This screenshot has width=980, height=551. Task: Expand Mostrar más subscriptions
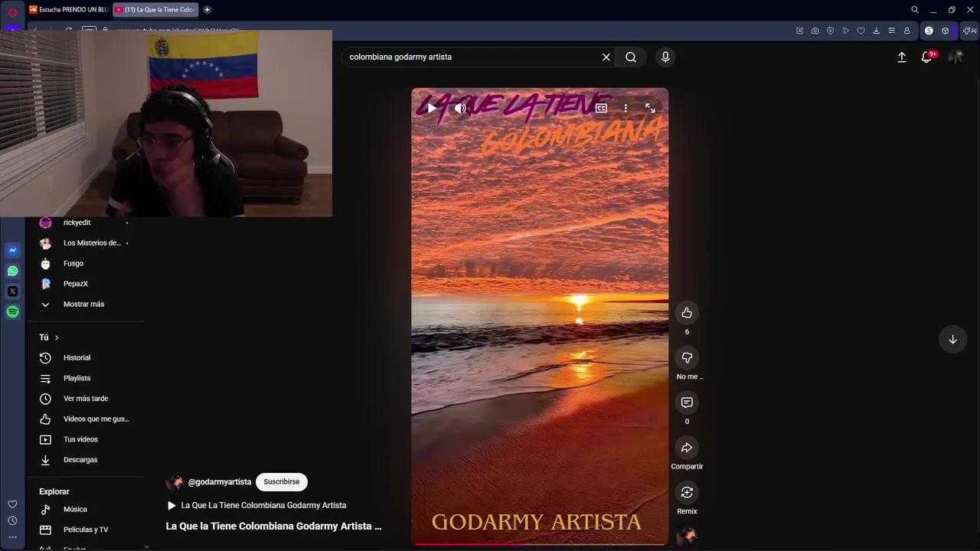(85, 304)
